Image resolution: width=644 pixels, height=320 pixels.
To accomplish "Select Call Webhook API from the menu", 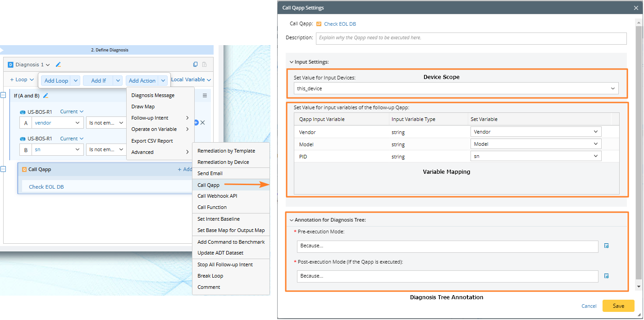I will coord(217,196).
